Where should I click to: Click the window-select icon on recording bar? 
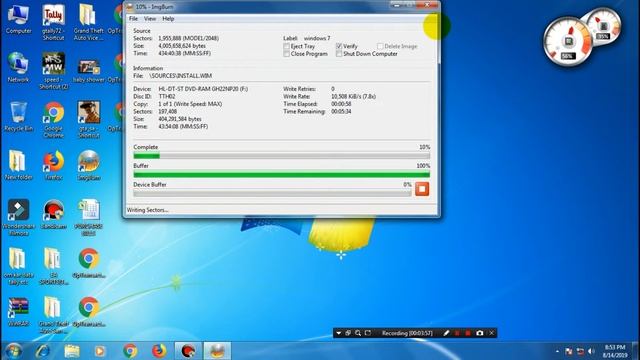point(348,333)
